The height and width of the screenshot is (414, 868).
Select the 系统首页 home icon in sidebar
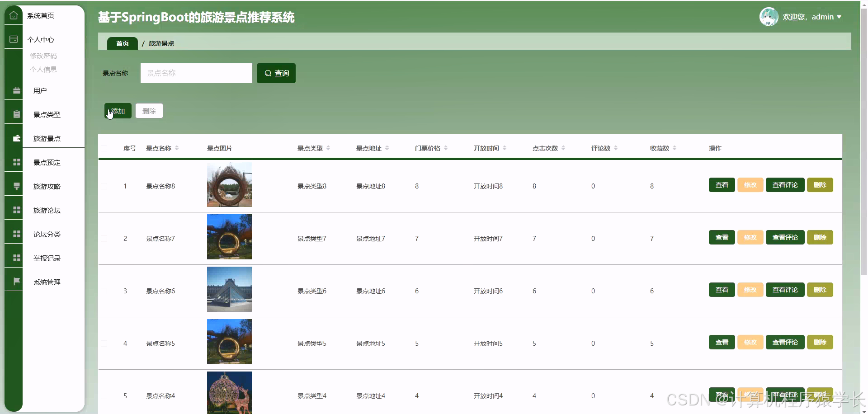[x=14, y=15]
